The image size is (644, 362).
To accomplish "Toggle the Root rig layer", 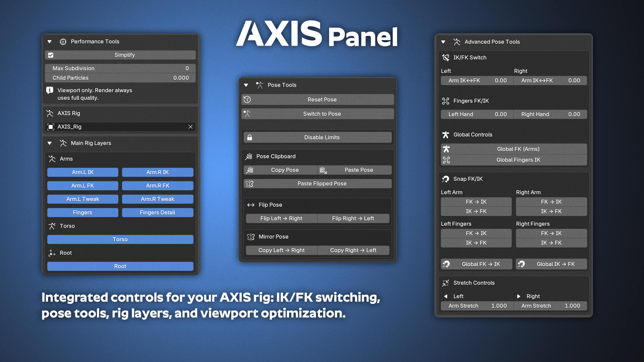I will tap(120, 266).
